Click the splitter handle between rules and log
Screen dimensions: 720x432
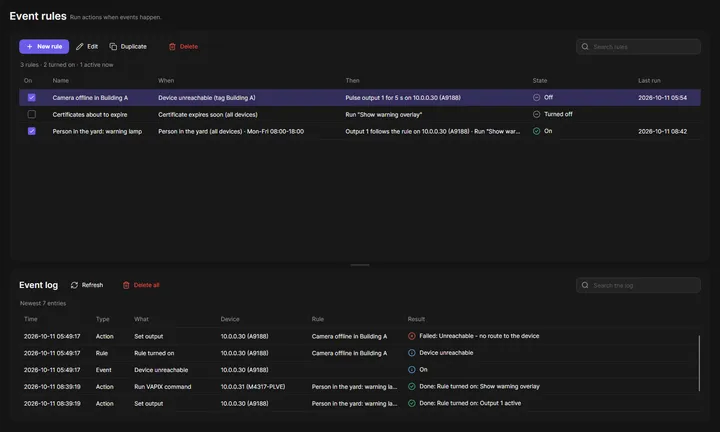(360, 265)
